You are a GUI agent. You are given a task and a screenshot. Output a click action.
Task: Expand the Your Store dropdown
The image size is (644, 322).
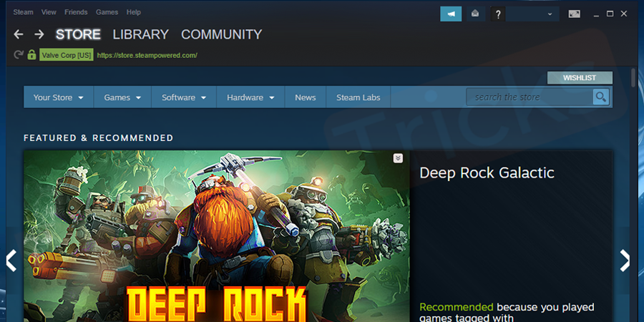(59, 97)
